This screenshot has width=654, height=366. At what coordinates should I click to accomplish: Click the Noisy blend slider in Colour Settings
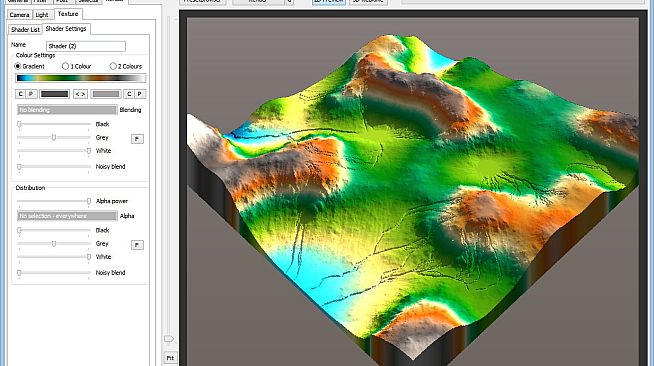(x=54, y=167)
